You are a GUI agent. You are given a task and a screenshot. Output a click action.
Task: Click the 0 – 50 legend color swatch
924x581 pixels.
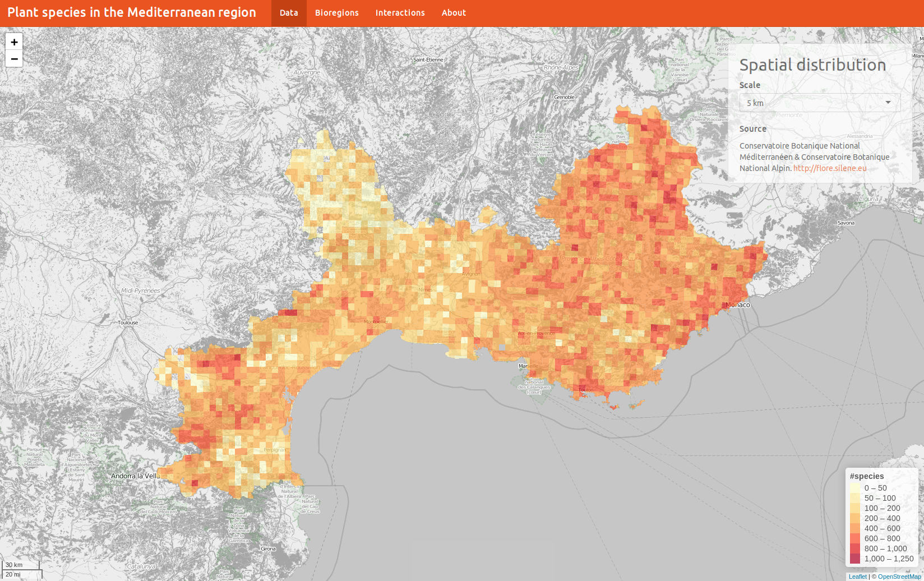point(855,488)
